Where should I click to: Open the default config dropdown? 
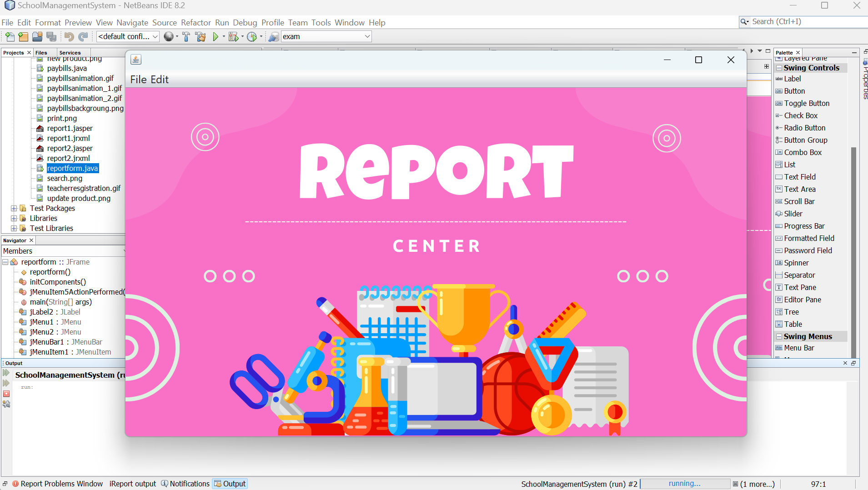pyautogui.click(x=128, y=37)
